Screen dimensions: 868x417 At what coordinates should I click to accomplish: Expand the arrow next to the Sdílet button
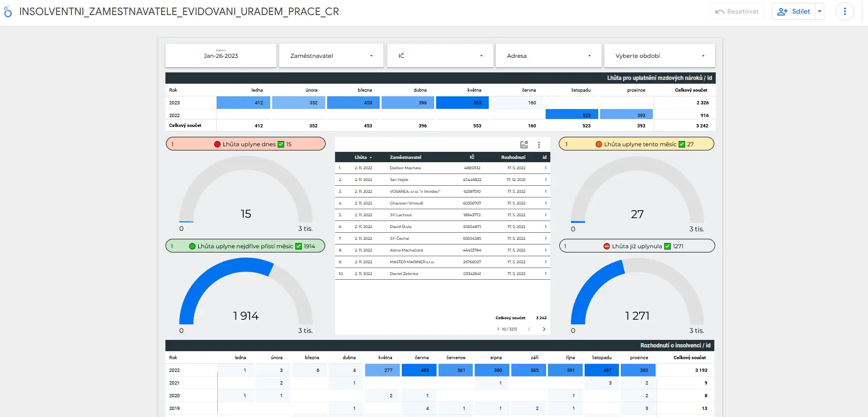[820, 12]
